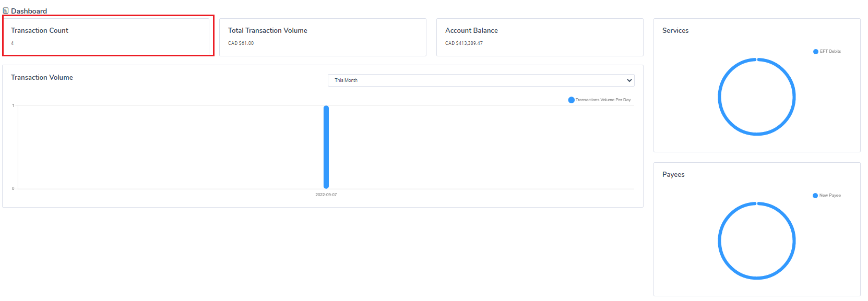
Task: Click the Payees panel heading
Action: pyautogui.click(x=673, y=174)
